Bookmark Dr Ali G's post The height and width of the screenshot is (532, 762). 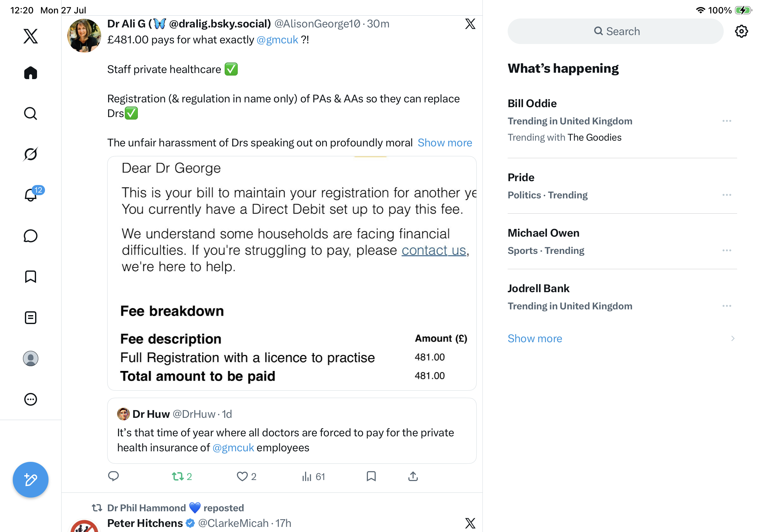click(x=371, y=476)
